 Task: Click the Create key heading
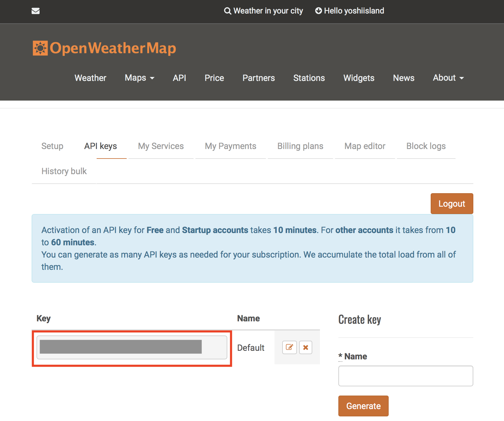360,320
